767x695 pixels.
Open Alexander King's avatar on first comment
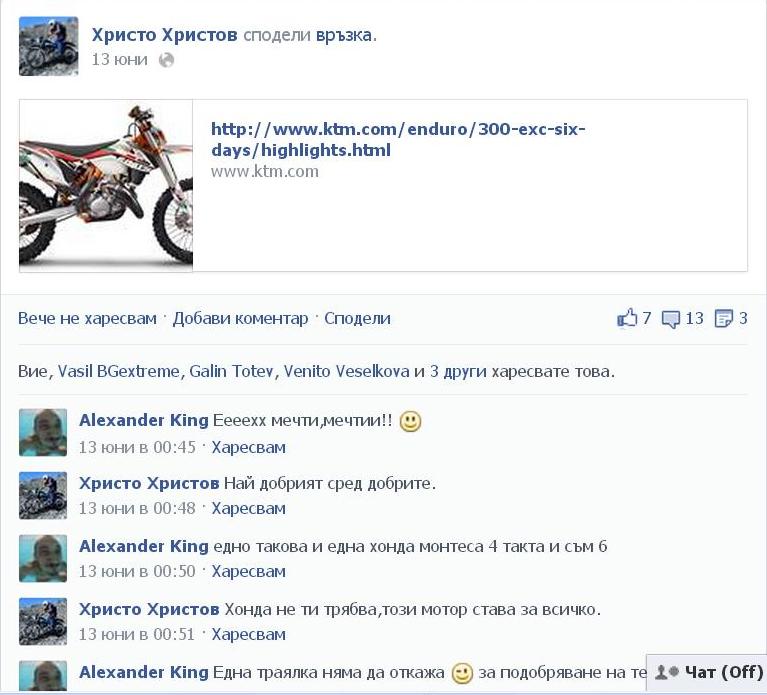[43, 432]
